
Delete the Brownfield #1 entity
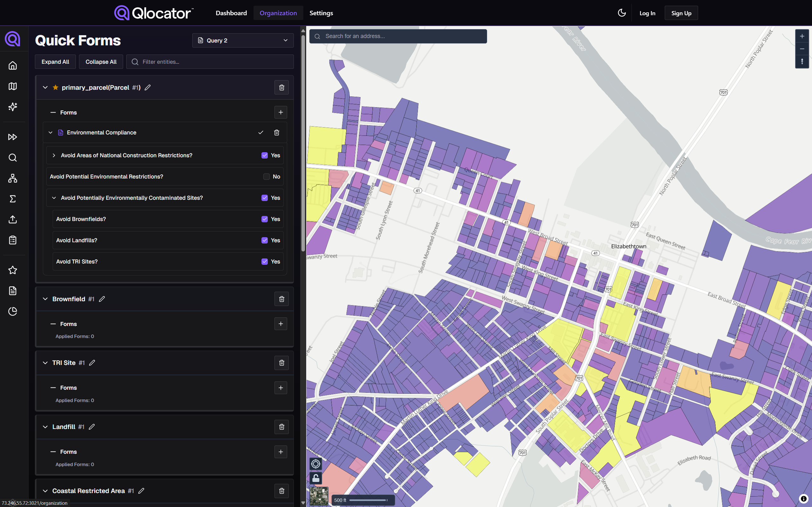281,299
